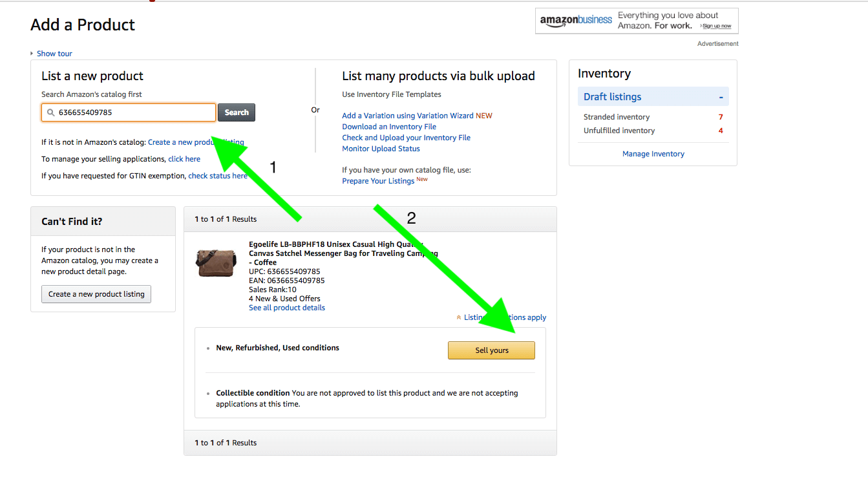
Task: Open See all product details link
Action: click(x=287, y=308)
